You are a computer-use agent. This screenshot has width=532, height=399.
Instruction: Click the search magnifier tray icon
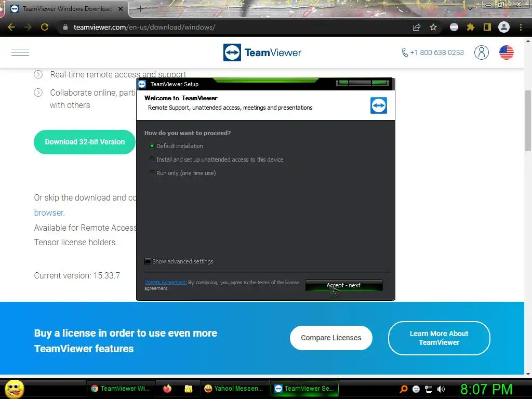tap(403, 389)
